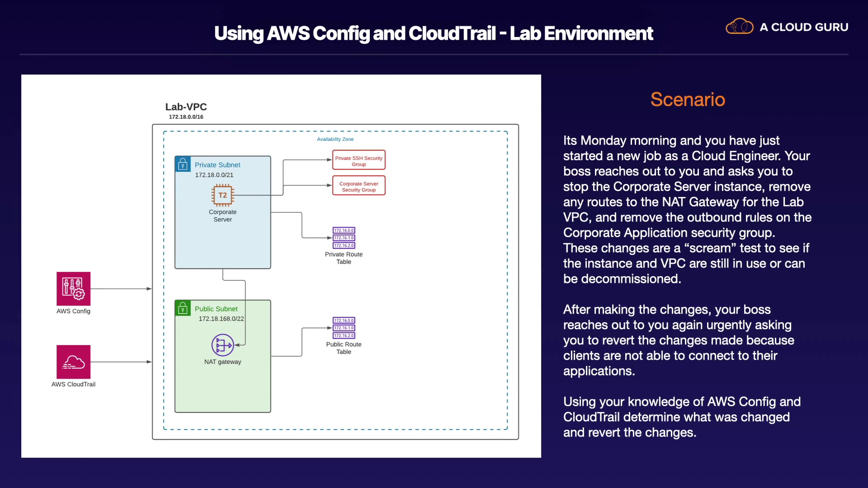Select the Private SSH Security Group box
This screenshot has width=868, height=488.
point(359,160)
